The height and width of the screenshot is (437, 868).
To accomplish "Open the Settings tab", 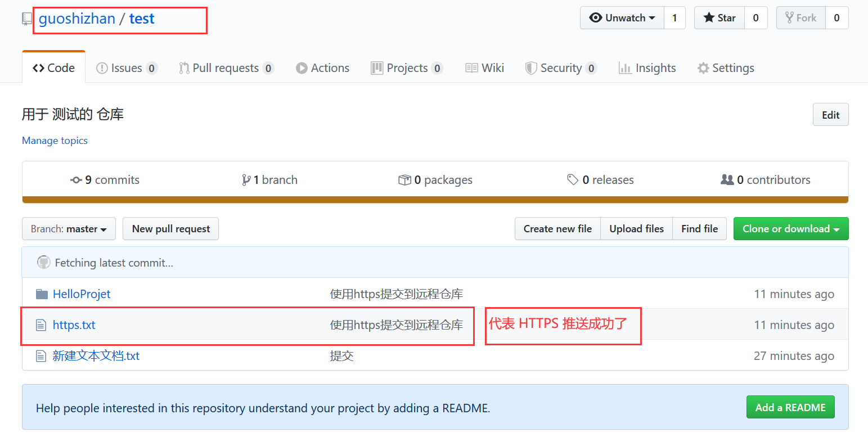I will pos(726,68).
